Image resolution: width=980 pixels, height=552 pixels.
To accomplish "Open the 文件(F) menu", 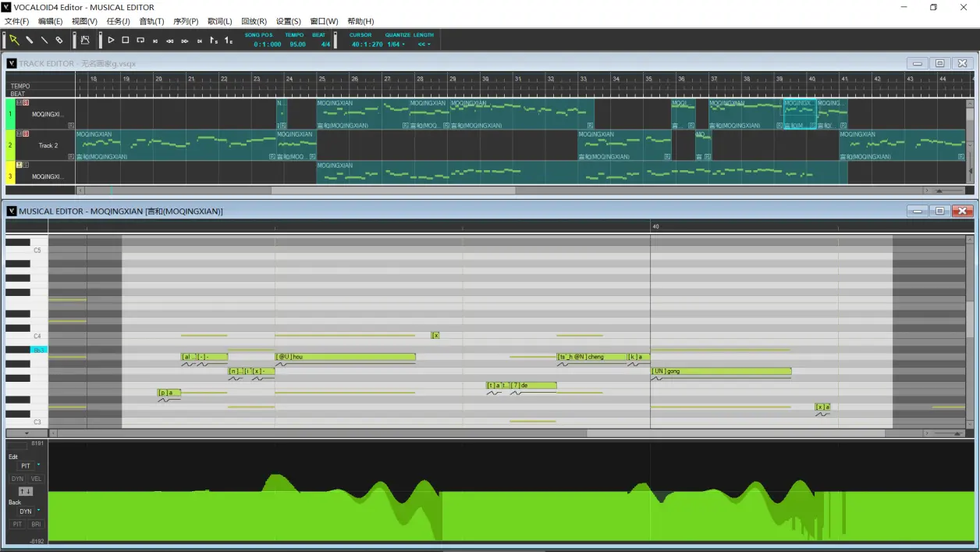I will [x=16, y=21].
